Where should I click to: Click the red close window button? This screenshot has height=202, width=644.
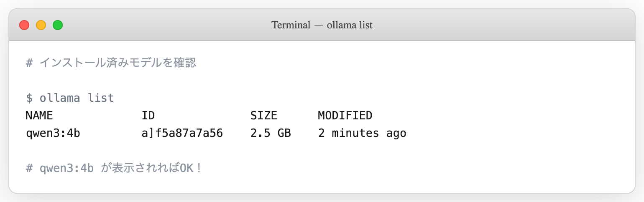24,25
